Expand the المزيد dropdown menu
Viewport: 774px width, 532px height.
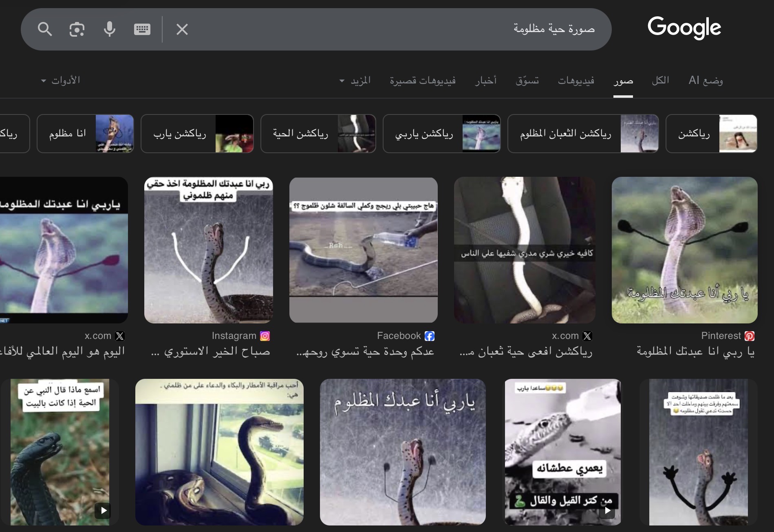(x=355, y=81)
